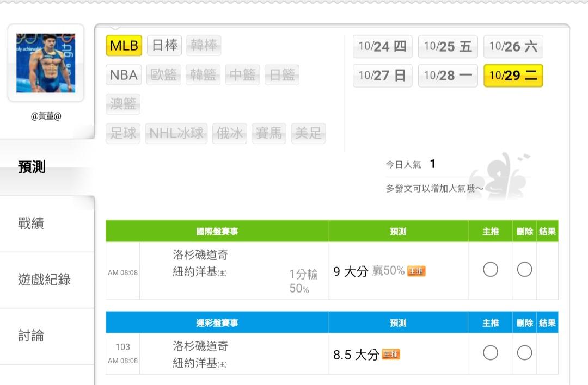Click the 9 大分 prediction text
Viewport: 588px width, 385px height.
click(351, 271)
